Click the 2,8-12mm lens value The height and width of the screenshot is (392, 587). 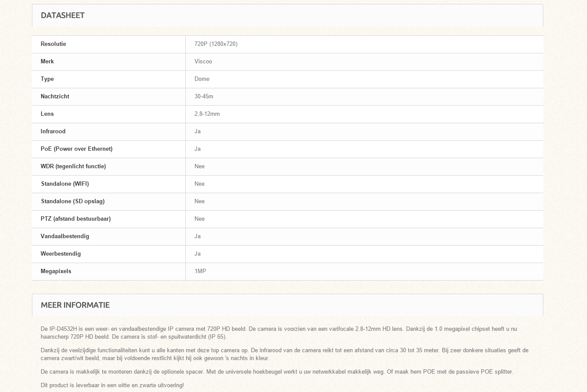click(x=207, y=114)
